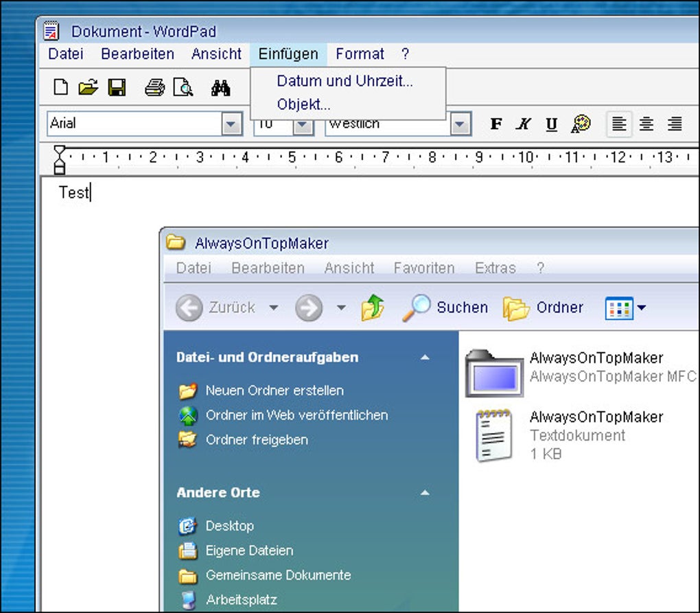Open print preview in WordPad toolbar
The width and height of the screenshot is (700, 613).
coord(183,87)
